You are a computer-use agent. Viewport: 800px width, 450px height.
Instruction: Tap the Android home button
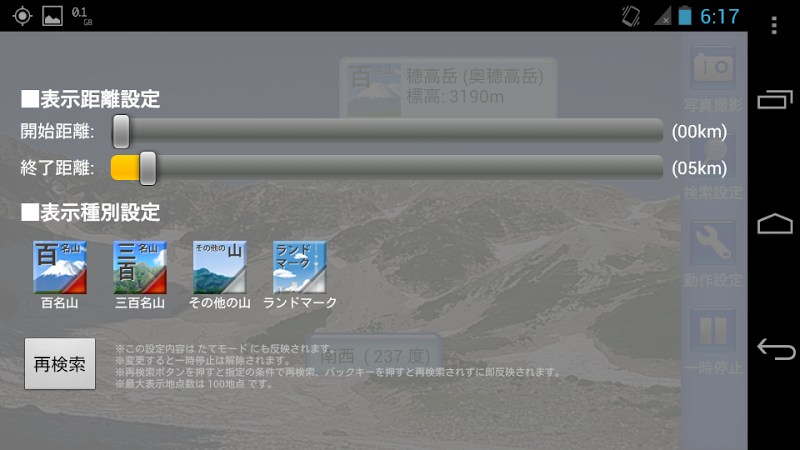click(x=775, y=223)
